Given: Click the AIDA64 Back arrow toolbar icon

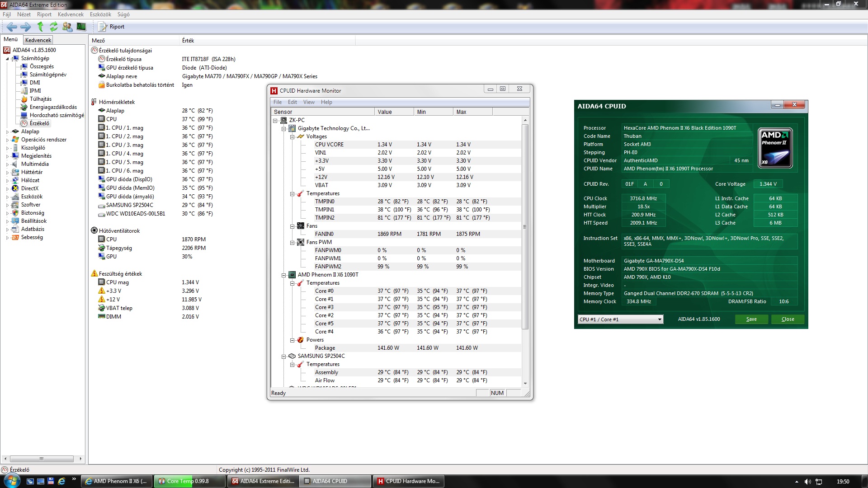Looking at the screenshot, I should tap(12, 27).
